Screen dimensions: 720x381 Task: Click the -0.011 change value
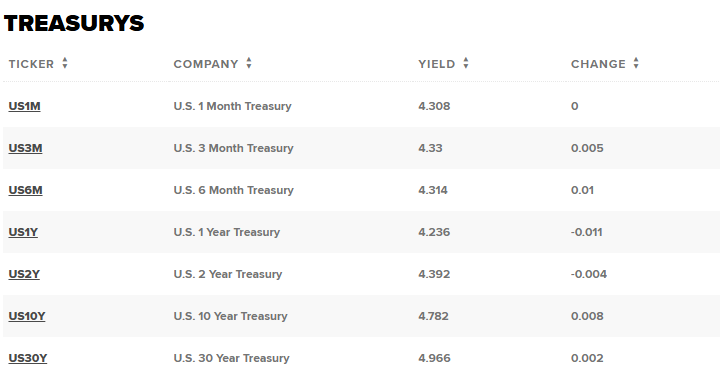coord(586,232)
